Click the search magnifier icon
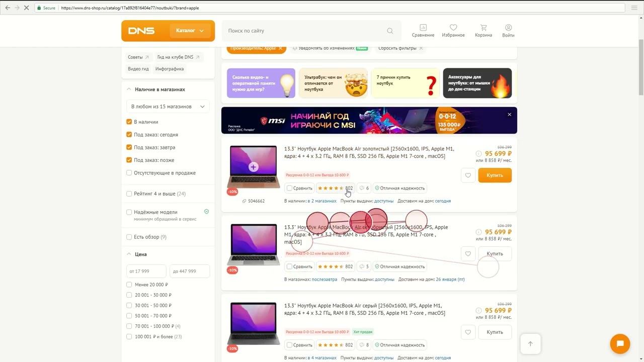The height and width of the screenshot is (362, 644). click(x=390, y=31)
